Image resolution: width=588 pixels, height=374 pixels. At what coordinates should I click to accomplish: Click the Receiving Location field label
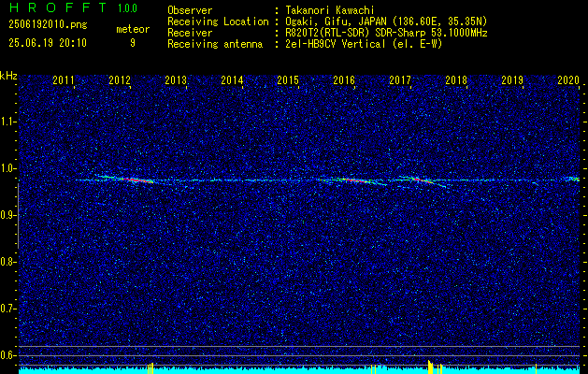coord(218,22)
